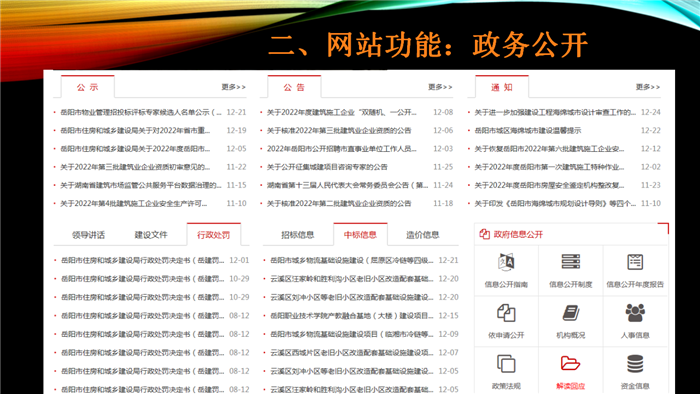
Task: Click 更多>> in the 公示 section
Action: click(233, 87)
